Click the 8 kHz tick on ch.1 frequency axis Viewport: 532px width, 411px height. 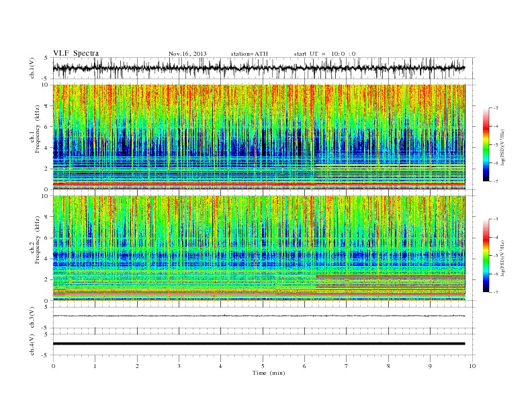[x=47, y=105]
